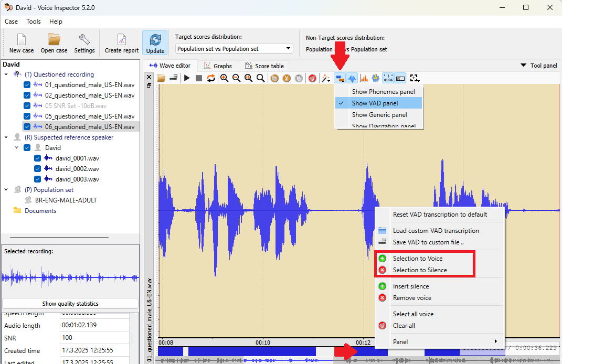The width and height of the screenshot is (604, 364).
Task: Switch to the Graphs tab
Action: (x=218, y=66)
